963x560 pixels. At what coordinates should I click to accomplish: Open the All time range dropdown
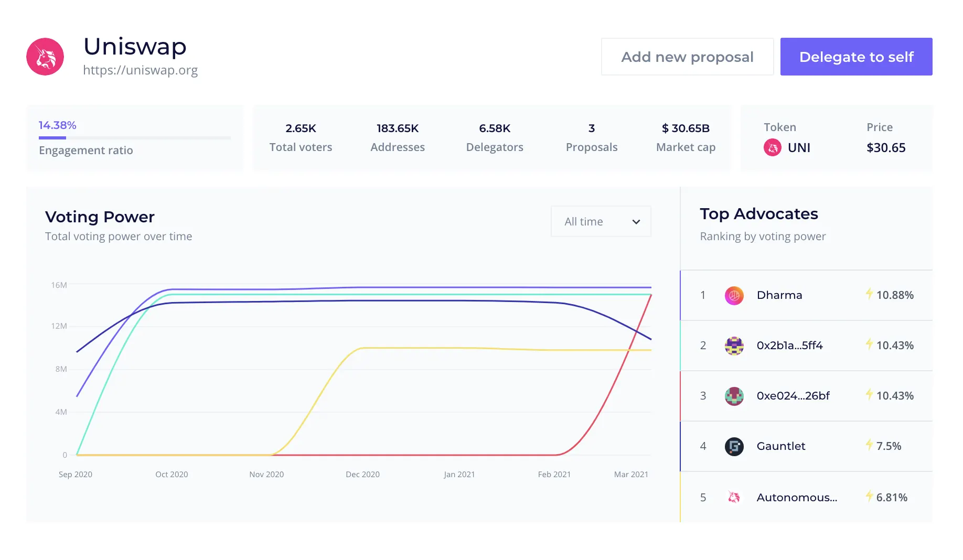601,222
